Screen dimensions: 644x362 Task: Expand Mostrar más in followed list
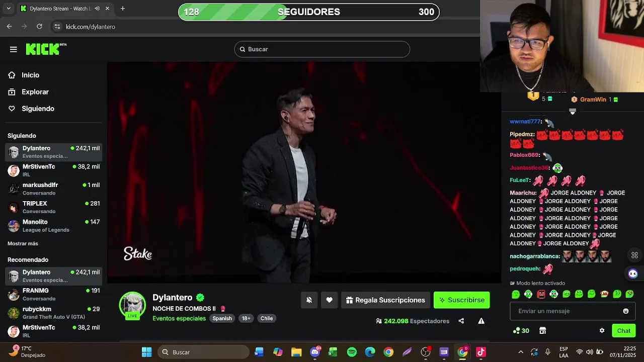pyautogui.click(x=23, y=243)
